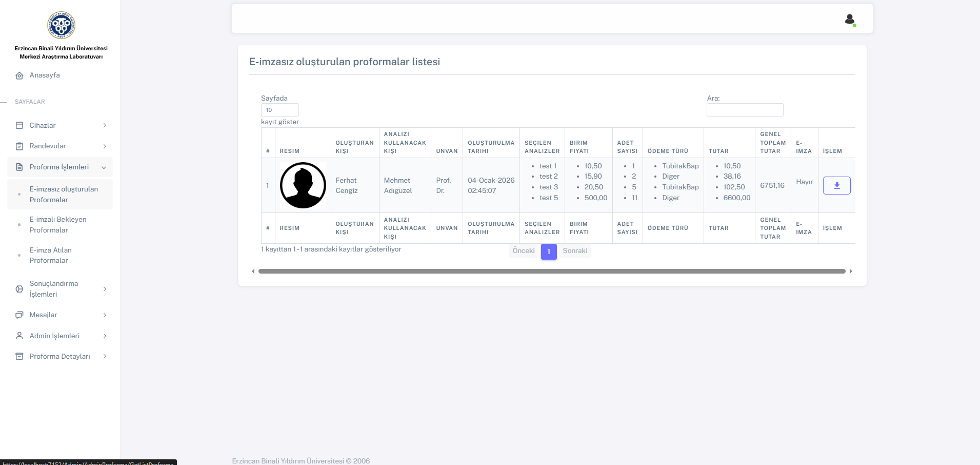Go to E-imza Atılan Proformalar
This screenshot has height=465, width=980.
(x=50, y=255)
